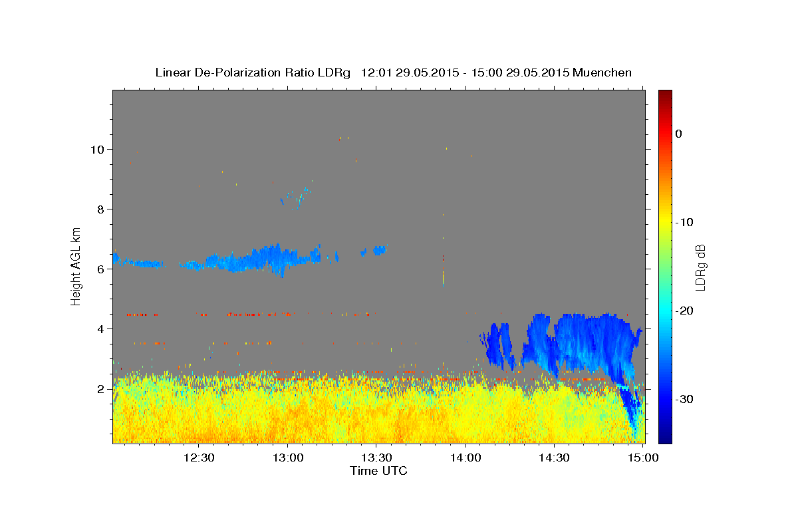Click the 'LDRg dB' colorbar label
This screenshot has height=532, width=798.
(700, 267)
